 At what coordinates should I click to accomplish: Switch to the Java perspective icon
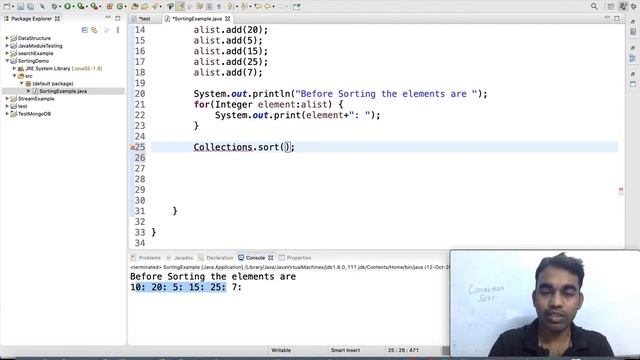click(x=623, y=6)
